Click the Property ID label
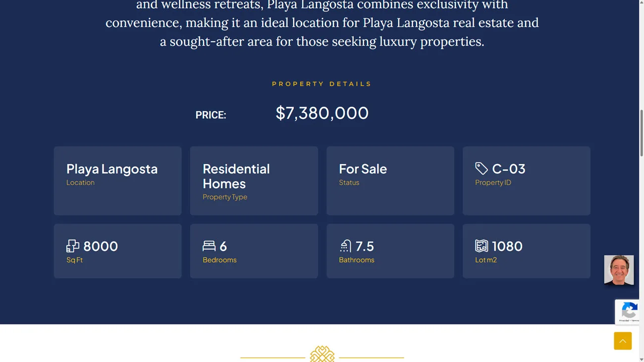 coord(493,183)
